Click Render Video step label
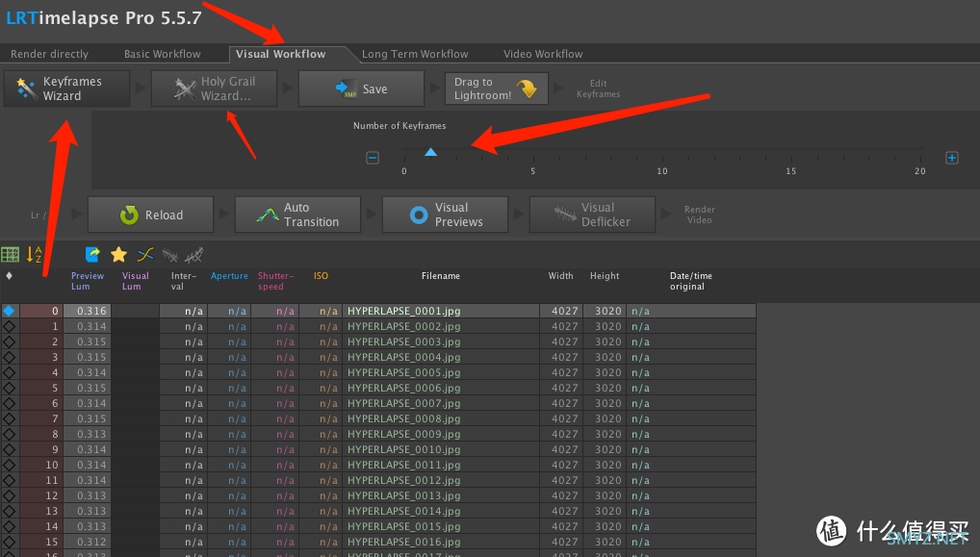 tap(699, 215)
